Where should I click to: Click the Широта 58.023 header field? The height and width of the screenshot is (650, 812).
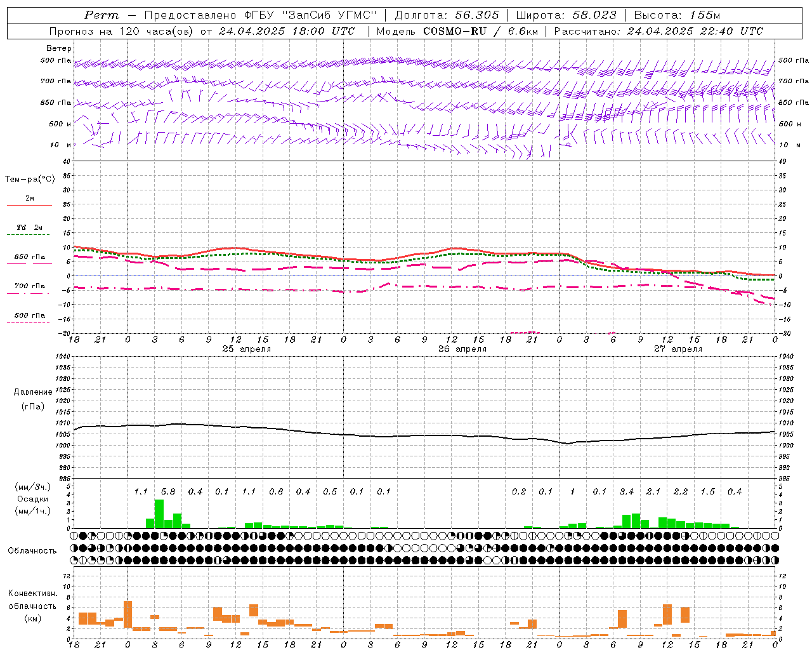click(x=566, y=15)
